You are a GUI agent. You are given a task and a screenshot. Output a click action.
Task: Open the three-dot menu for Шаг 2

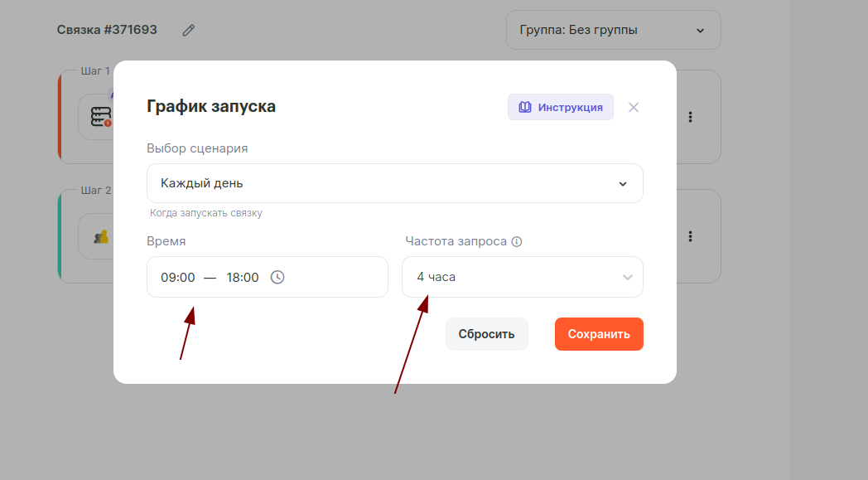690,236
